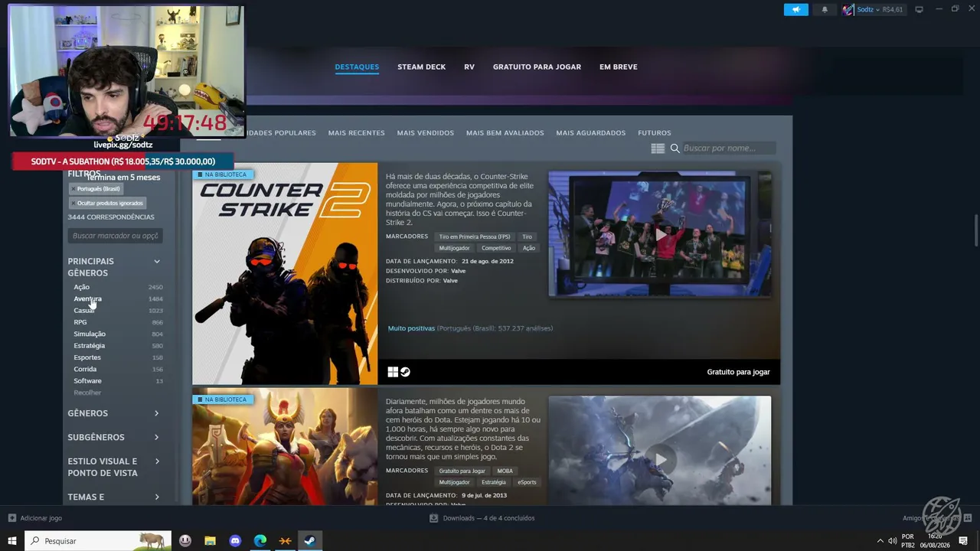Screen dimensions: 980x551
Task: Open the R$4,61 wallet balance
Action: pos(893,10)
